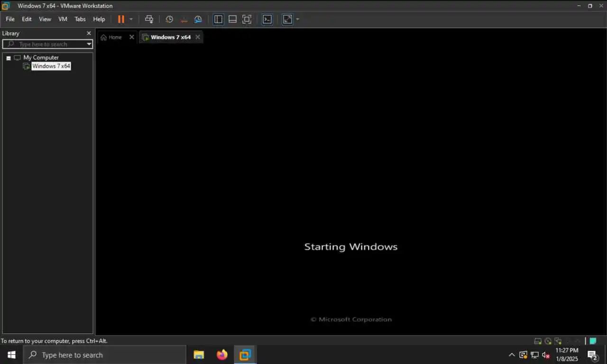
Task: Open the power options arrow beside pause
Action: [131, 19]
